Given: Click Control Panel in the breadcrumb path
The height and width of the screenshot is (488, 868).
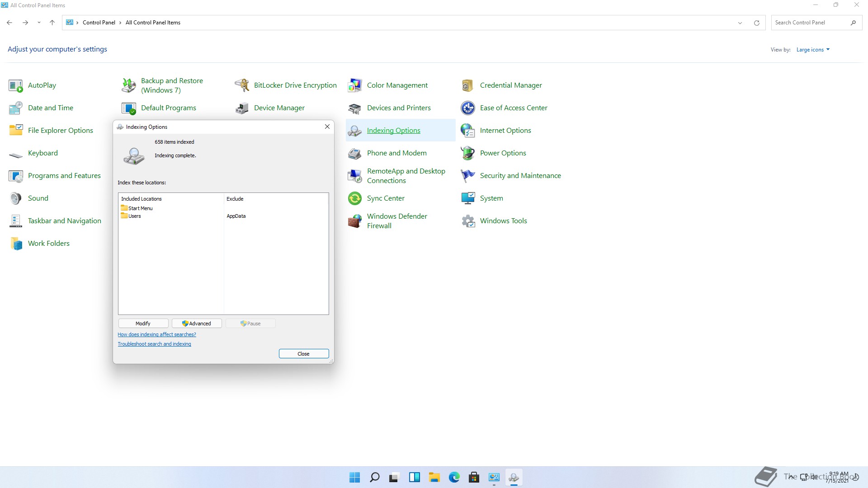Looking at the screenshot, I should pyautogui.click(x=99, y=23).
